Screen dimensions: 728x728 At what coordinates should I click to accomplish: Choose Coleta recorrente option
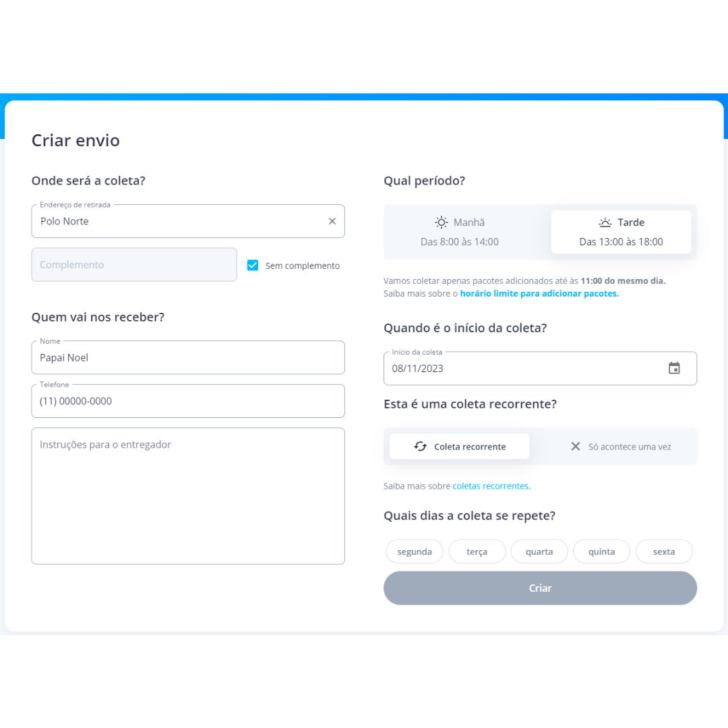click(460, 447)
